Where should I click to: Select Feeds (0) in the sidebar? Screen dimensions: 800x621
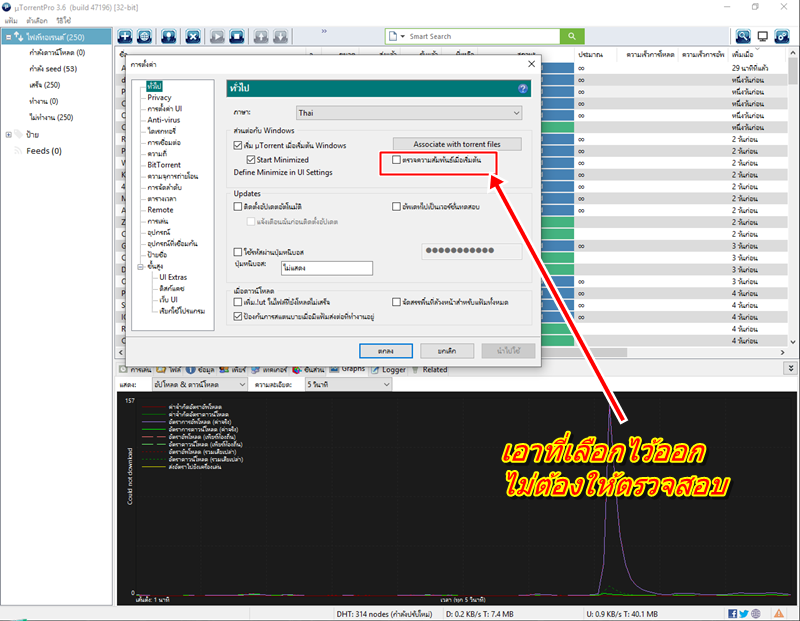coord(44,151)
